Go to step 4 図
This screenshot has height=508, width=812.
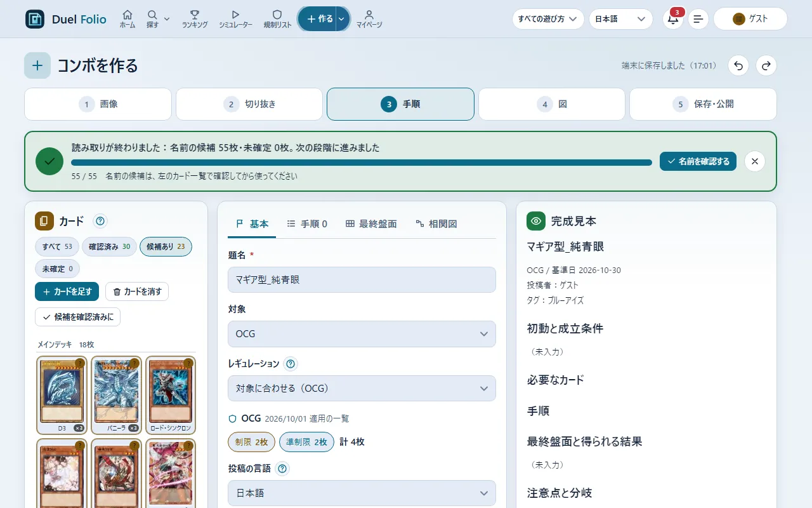pyautogui.click(x=552, y=104)
